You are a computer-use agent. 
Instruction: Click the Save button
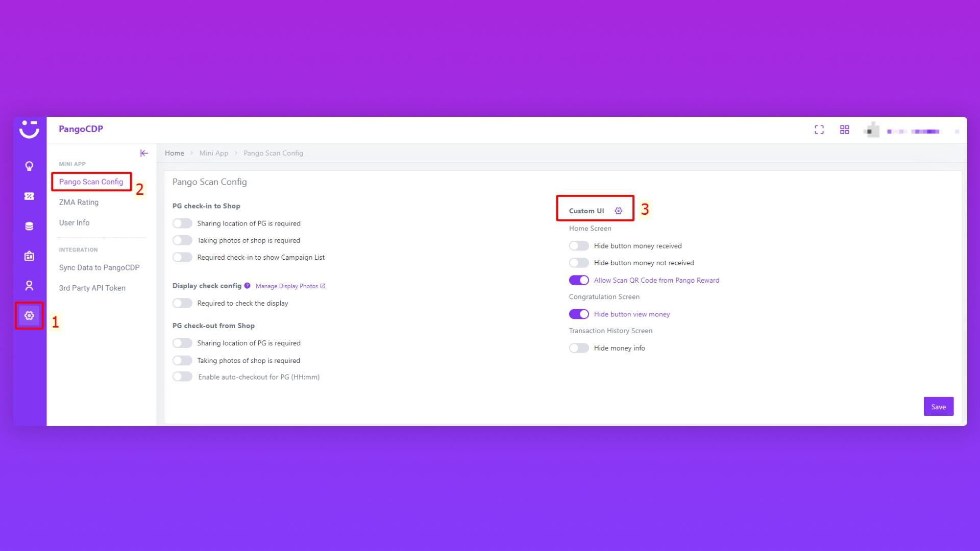(x=938, y=407)
